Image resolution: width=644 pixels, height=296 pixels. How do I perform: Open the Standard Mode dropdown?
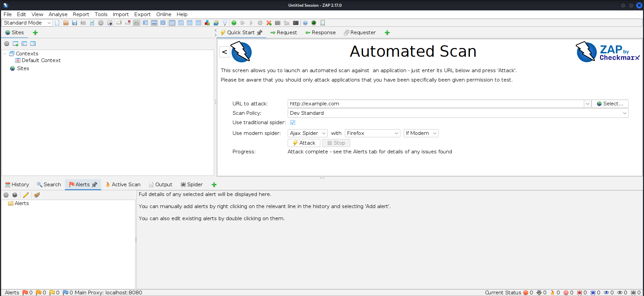tap(27, 23)
